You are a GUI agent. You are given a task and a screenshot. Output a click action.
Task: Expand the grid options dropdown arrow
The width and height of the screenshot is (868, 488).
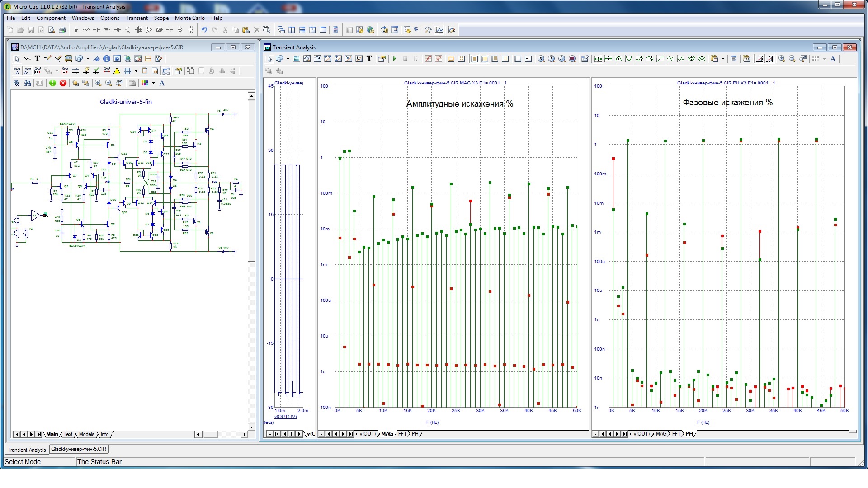136,71
